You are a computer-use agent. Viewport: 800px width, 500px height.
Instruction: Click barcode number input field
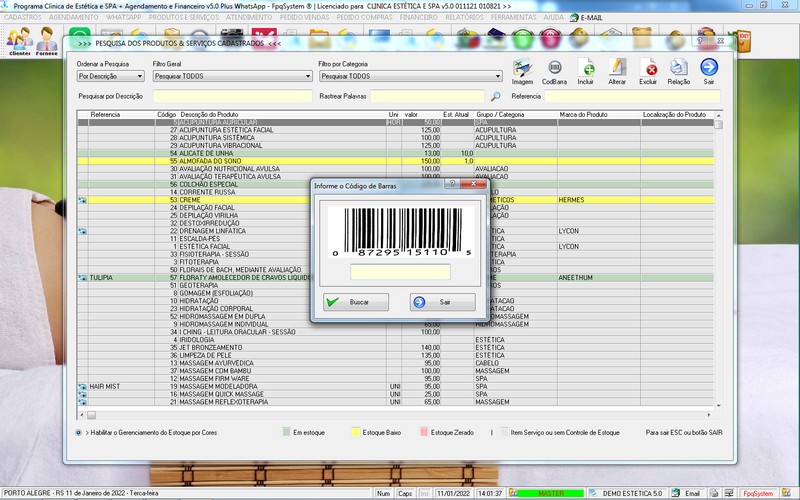coord(401,272)
